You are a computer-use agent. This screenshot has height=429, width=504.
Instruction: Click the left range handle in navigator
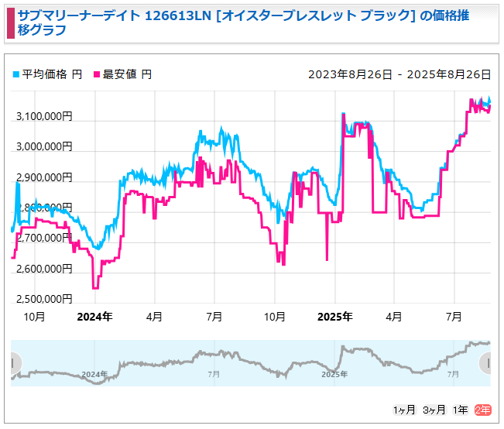[13, 362]
